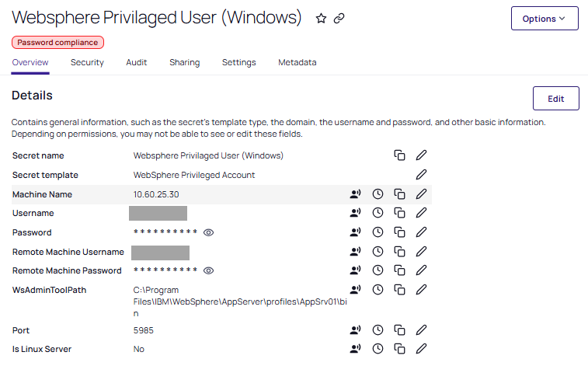The width and height of the screenshot is (588, 366).
Task: View history of Is Linux Server
Action: click(378, 349)
